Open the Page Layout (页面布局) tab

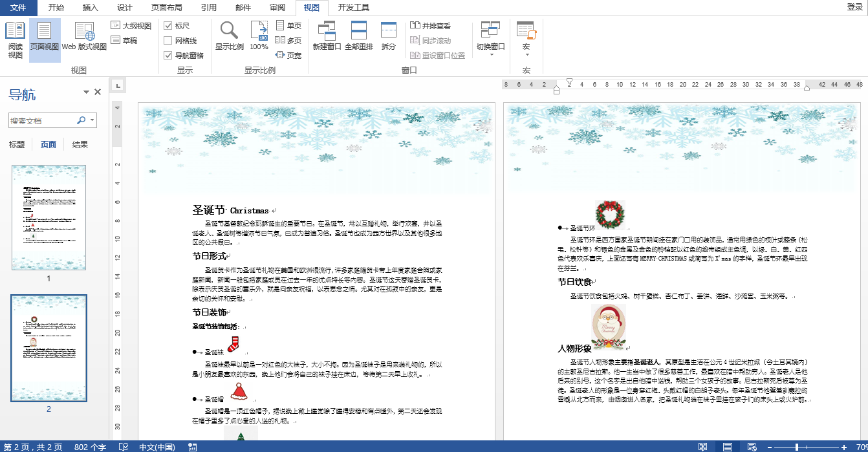166,8
